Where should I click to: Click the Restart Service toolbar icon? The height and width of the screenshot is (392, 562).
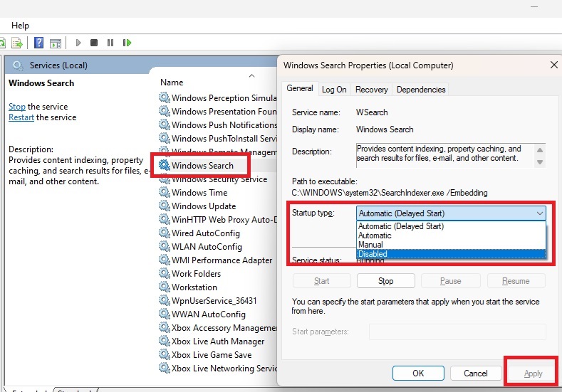coord(127,43)
